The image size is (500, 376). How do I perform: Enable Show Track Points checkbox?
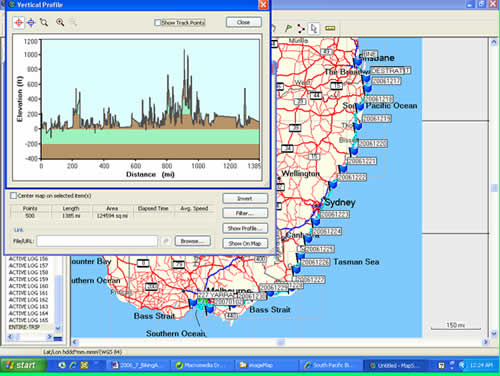coord(157,22)
